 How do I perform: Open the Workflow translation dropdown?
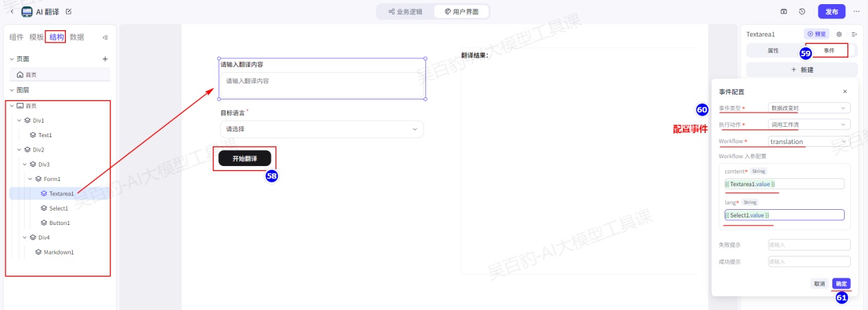pyautogui.click(x=809, y=141)
